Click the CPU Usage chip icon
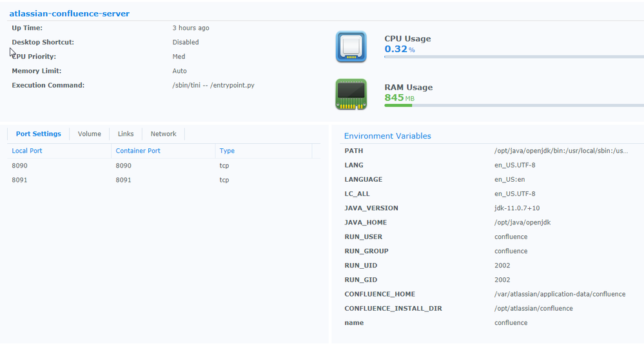Screen dimensions: 644x350 click(351, 46)
